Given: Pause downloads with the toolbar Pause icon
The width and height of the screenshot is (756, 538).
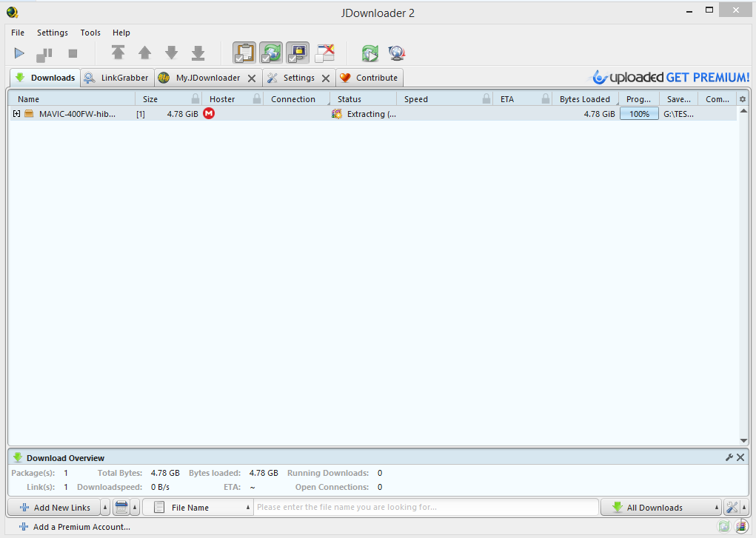Looking at the screenshot, I should coord(44,54).
